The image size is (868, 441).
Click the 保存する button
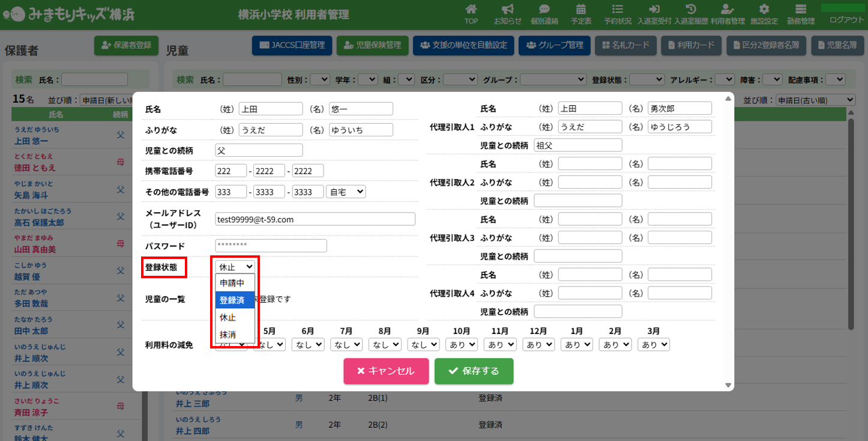coord(474,371)
